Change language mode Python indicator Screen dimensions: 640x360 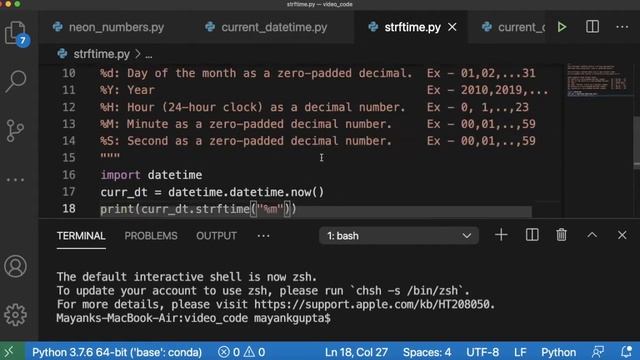coord(558,352)
